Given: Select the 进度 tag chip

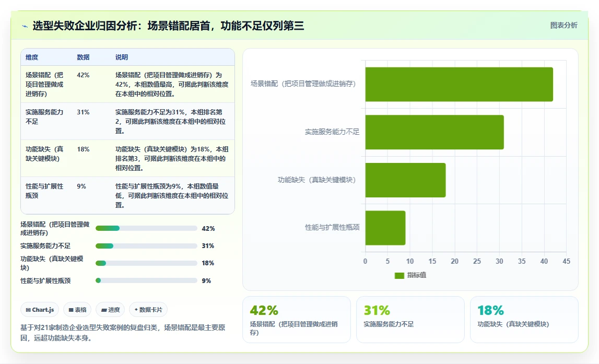Looking at the screenshot, I should pos(110,310).
